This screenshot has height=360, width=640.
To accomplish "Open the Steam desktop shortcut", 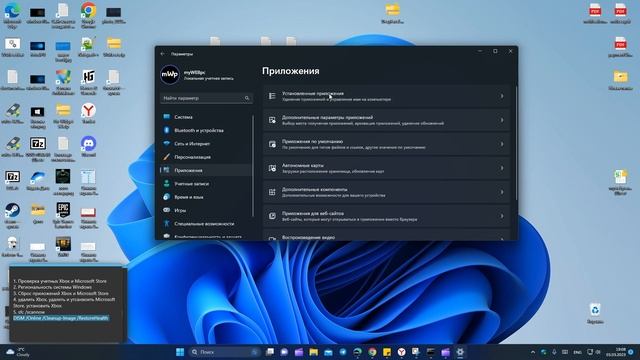I will (x=12, y=215).
